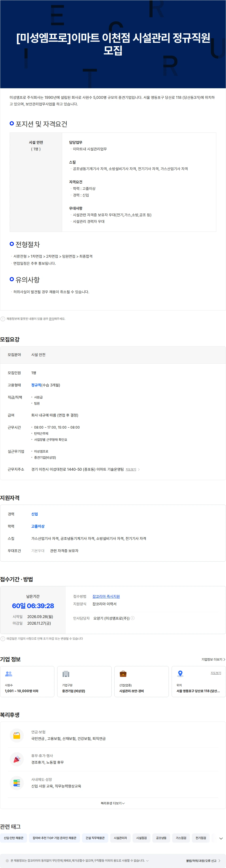
Task: Open 잡코리아 즉시지원 application link
Action: click(x=106, y=596)
